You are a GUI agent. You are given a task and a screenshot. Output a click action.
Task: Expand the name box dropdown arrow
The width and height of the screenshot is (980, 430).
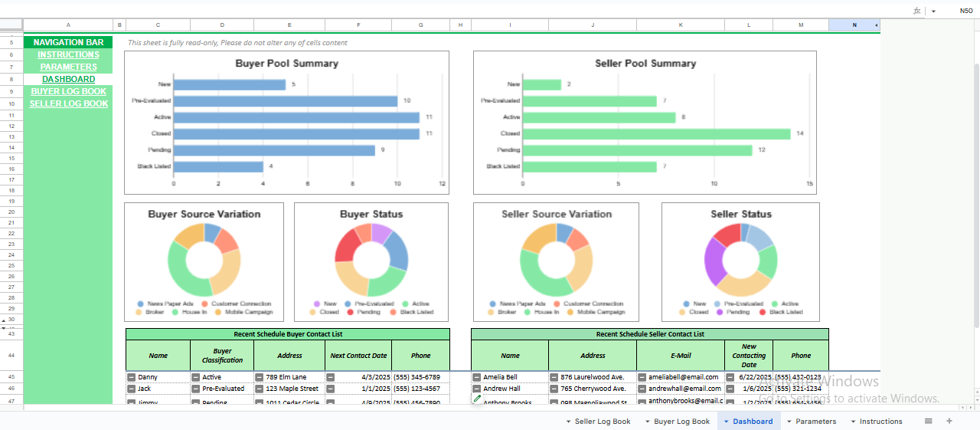click(933, 11)
